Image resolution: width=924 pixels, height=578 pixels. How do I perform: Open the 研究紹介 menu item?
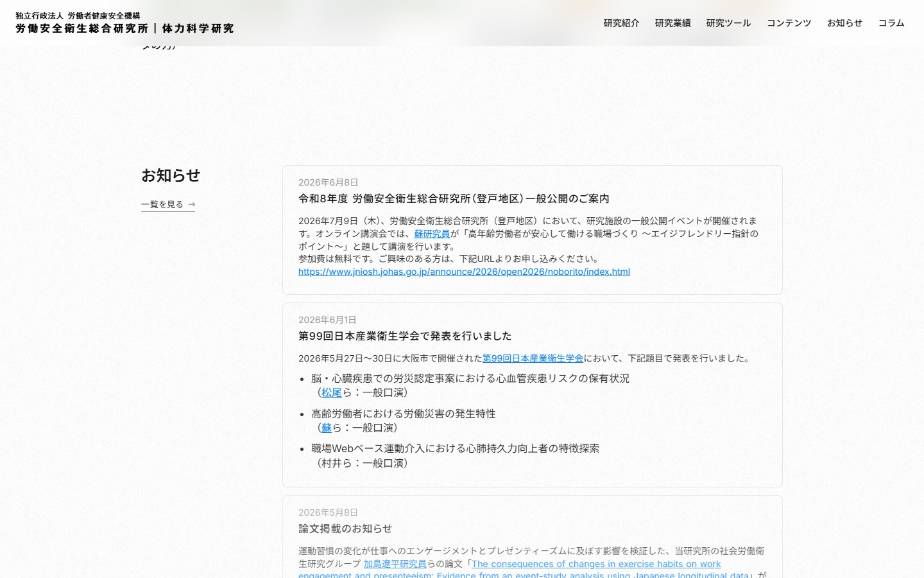[621, 23]
